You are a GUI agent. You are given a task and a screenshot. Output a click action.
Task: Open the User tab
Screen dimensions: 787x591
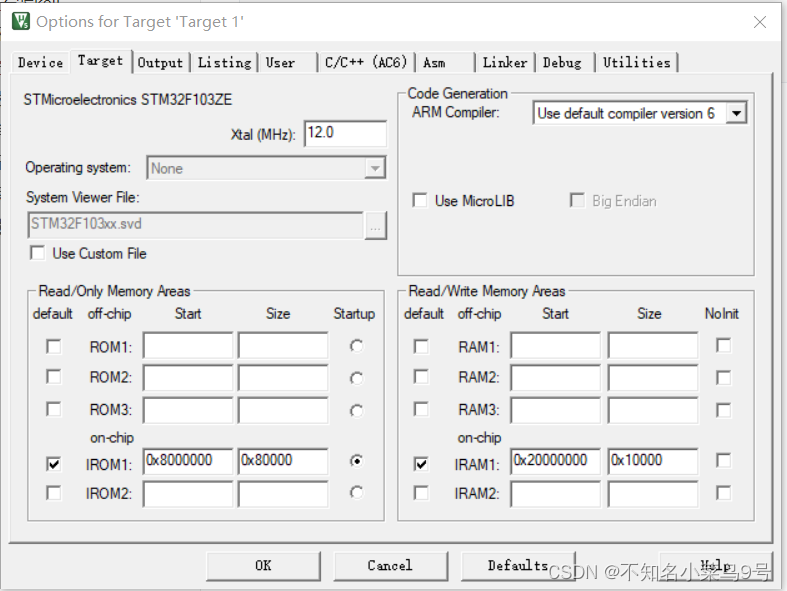(x=288, y=63)
